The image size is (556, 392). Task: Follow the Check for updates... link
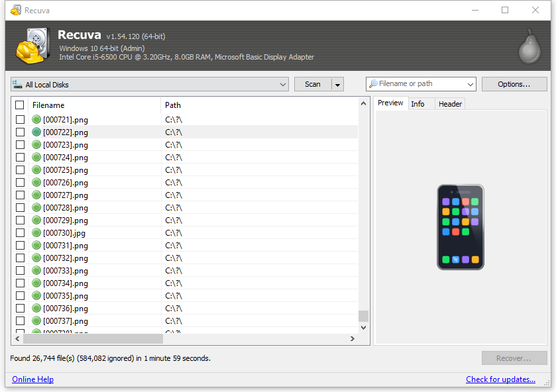click(x=500, y=379)
